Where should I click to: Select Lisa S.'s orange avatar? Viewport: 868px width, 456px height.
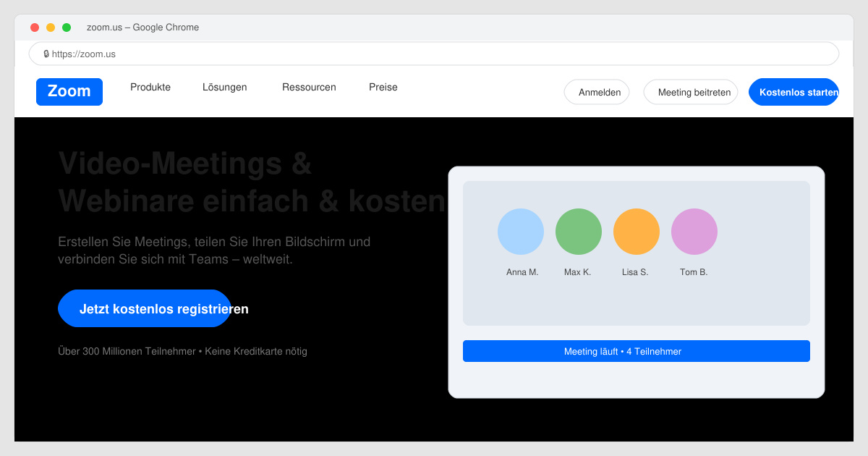pyautogui.click(x=637, y=232)
